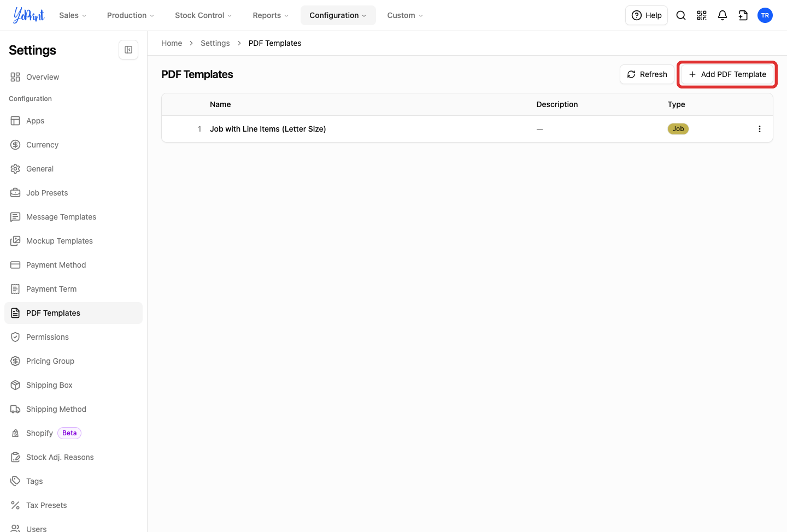Expand the Stock Control dropdown menu
The width and height of the screenshot is (787, 532).
point(203,15)
